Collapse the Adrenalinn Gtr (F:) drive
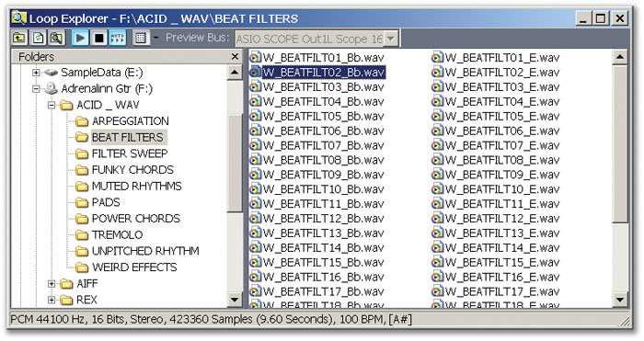 [36, 88]
